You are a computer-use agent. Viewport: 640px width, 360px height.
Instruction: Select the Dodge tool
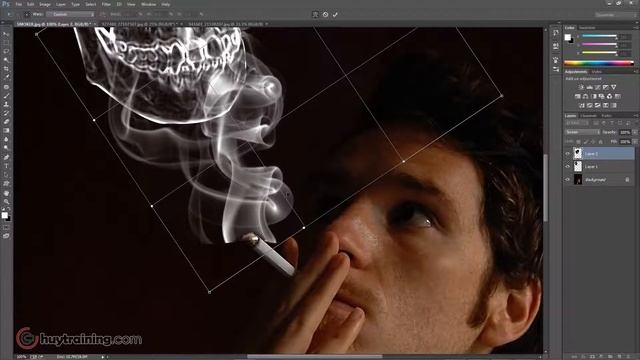[6, 148]
